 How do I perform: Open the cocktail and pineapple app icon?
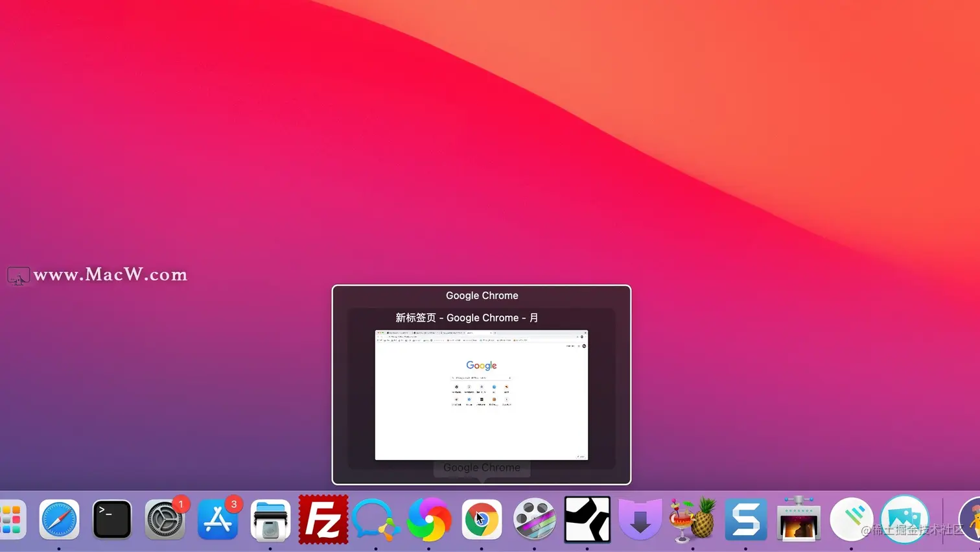[x=693, y=520]
